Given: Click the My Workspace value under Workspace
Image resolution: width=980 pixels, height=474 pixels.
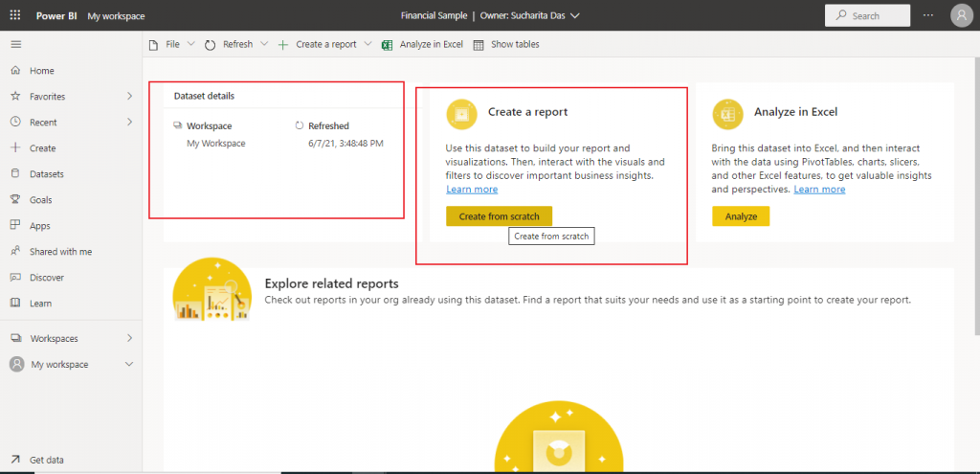Looking at the screenshot, I should (216, 144).
